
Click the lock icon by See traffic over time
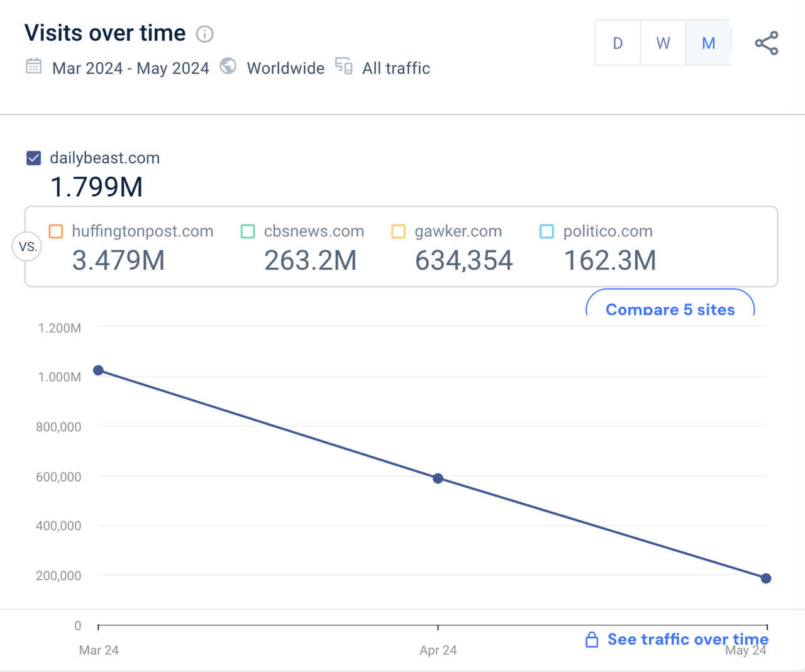coord(592,640)
